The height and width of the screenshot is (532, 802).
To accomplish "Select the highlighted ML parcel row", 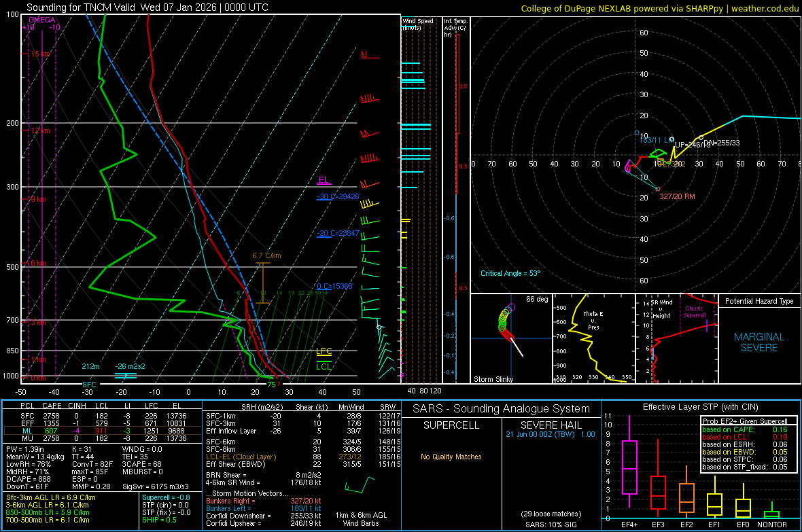I will coord(103,431).
